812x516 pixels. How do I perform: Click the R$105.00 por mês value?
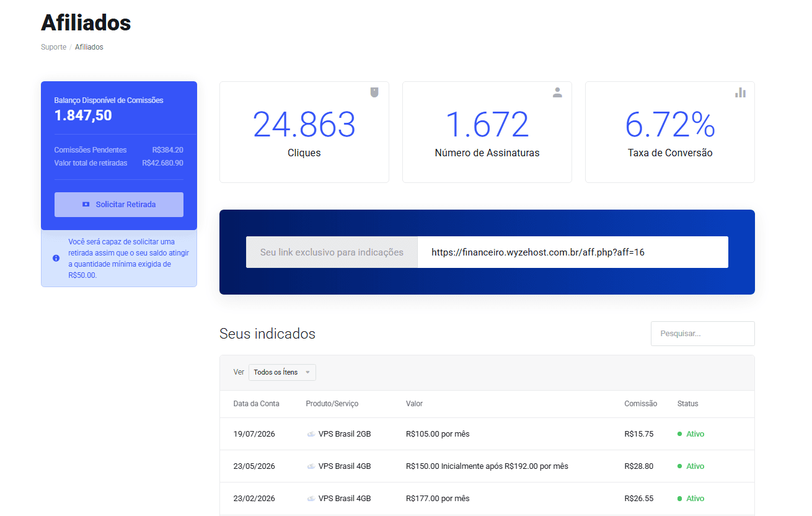pyautogui.click(x=438, y=434)
